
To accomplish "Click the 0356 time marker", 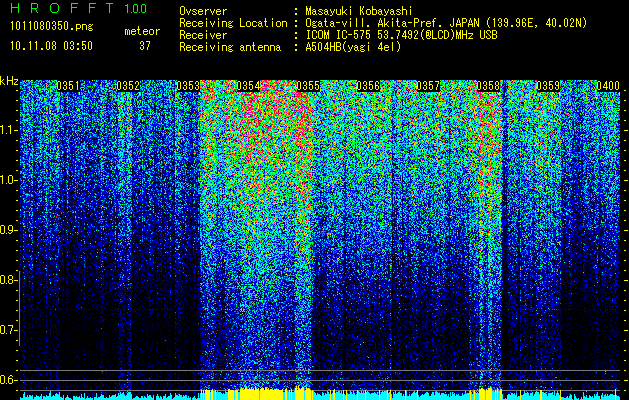I will (368, 86).
